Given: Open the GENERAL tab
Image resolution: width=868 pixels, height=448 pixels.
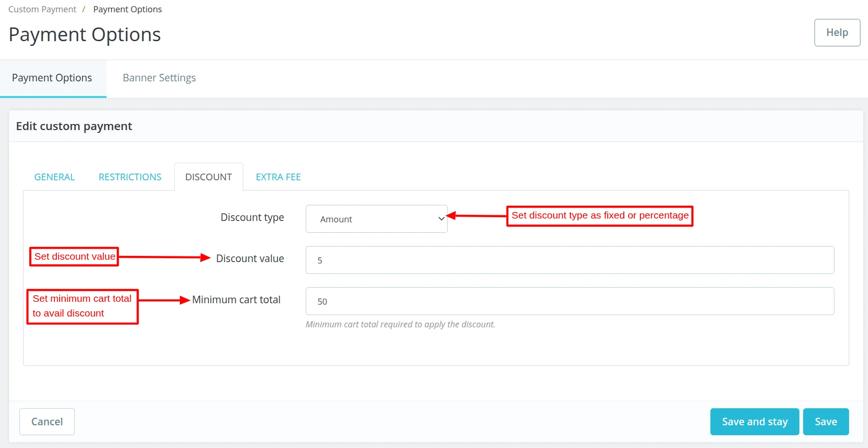Looking at the screenshot, I should pyautogui.click(x=54, y=177).
